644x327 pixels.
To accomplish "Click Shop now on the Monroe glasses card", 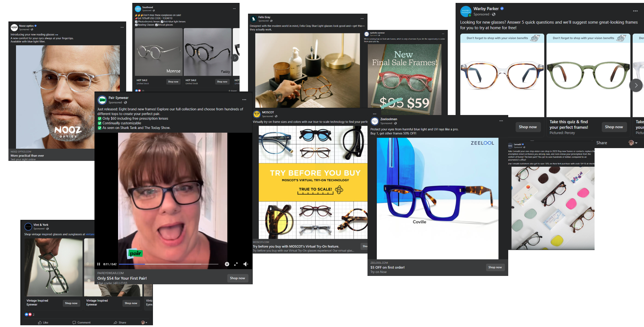I will [x=173, y=82].
